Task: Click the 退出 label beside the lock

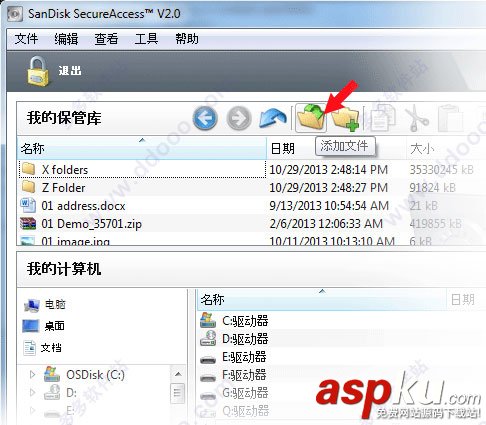Action: coord(70,71)
